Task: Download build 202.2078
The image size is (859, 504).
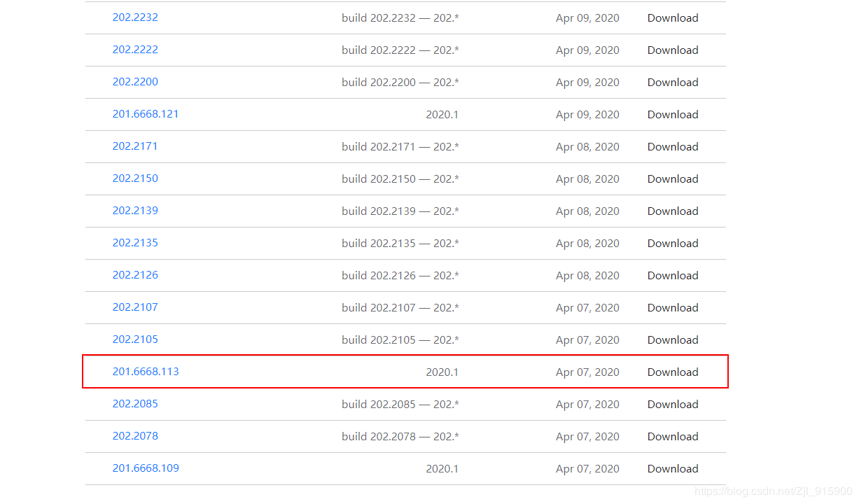Action: click(x=672, y=437)
